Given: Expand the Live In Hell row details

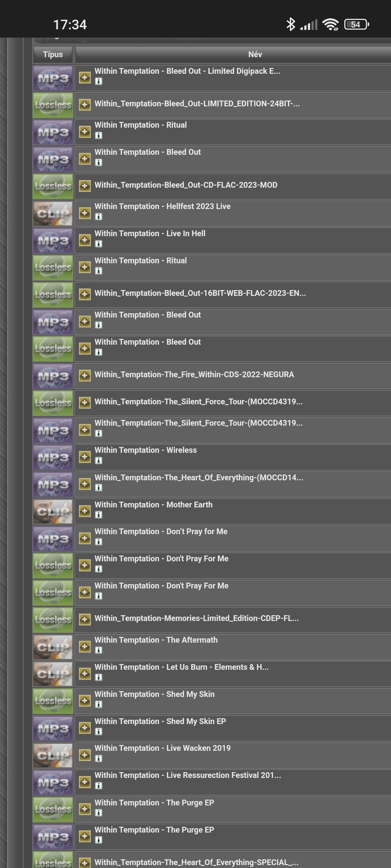Looking at the screenshot, I should click(x=85, y=240).
